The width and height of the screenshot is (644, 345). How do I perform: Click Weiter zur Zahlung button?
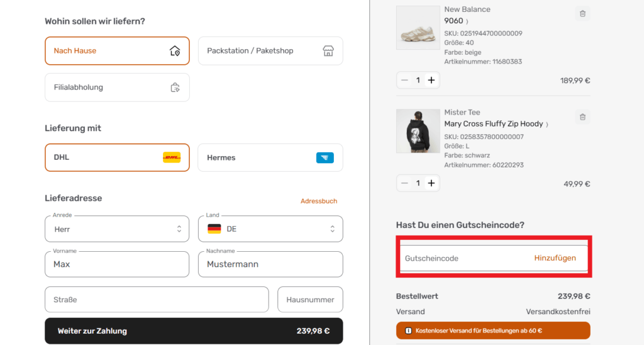pyautogui.click(x=194, y=331)
